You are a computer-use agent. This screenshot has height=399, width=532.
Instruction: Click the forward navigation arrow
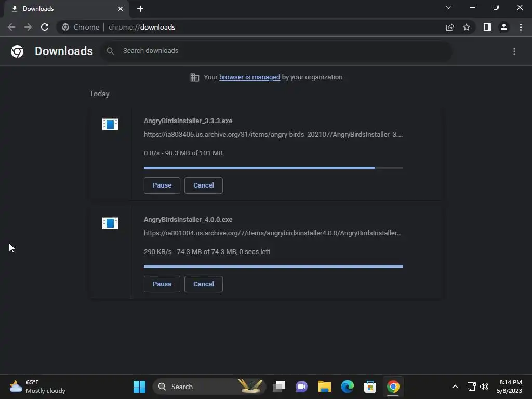[28, 27]
